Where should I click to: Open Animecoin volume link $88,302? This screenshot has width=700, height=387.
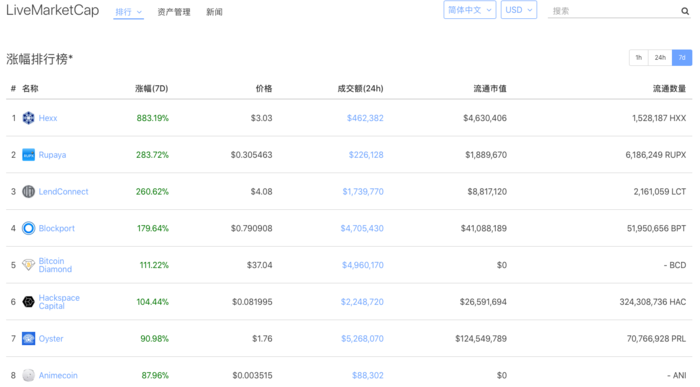(x=368, y=375)
